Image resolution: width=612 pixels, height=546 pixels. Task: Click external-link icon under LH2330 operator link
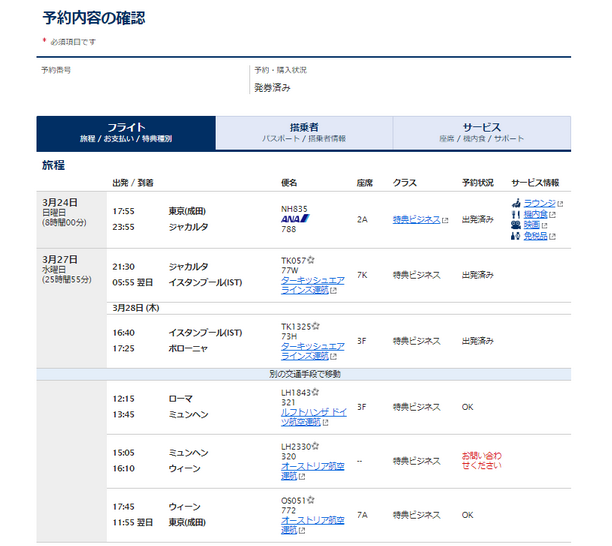302,477
